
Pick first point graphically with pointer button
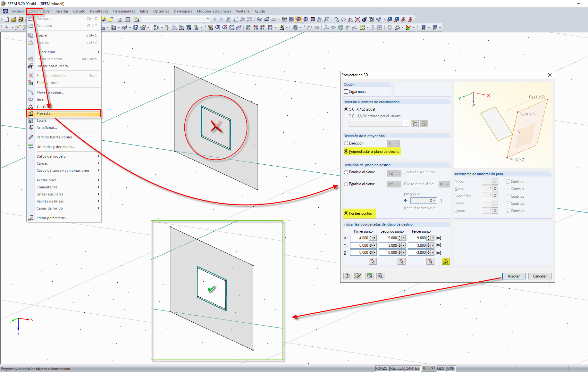tap(373, 261)
